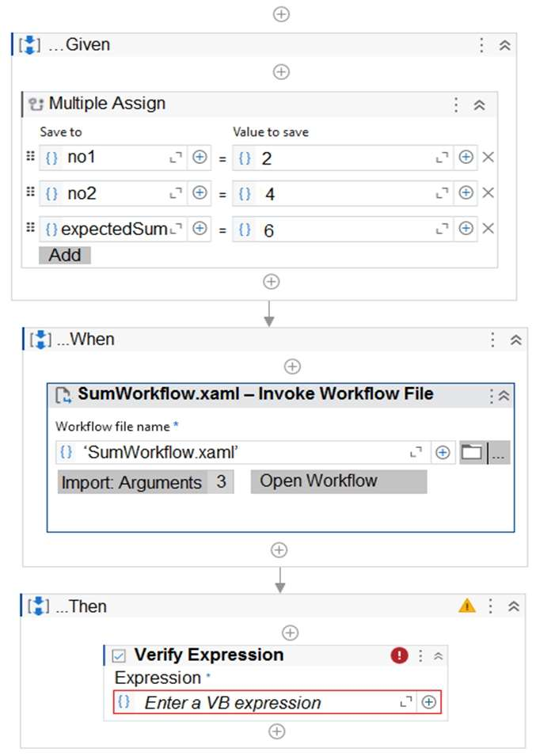This screenshot has height=756, width=536.
Task: Collapse the When sequence
Action: tap(515, 340)
